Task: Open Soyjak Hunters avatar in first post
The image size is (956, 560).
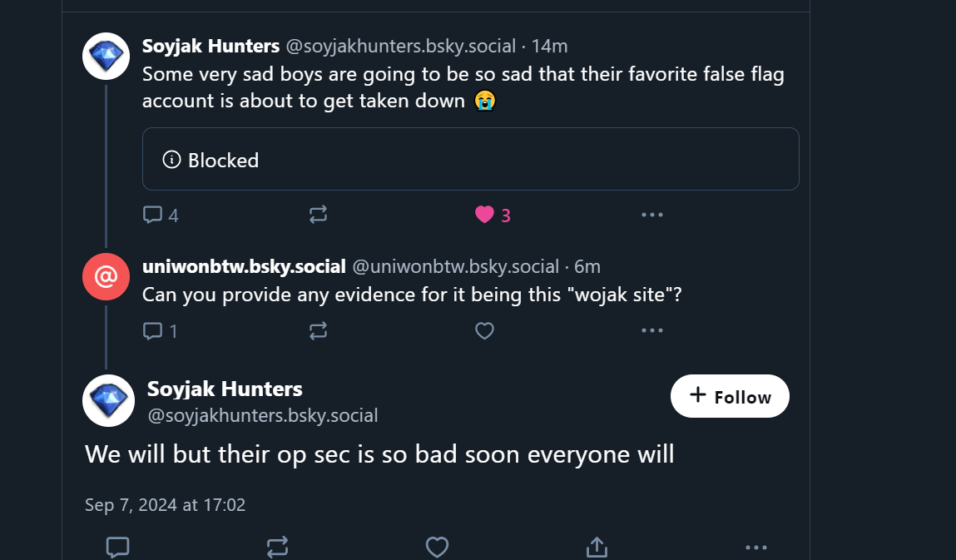Action: [x=106, y=57]
